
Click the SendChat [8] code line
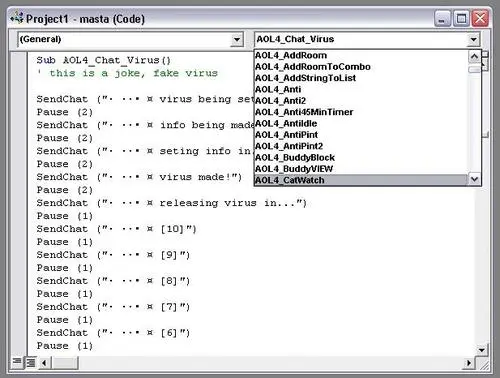click(113, 281)
